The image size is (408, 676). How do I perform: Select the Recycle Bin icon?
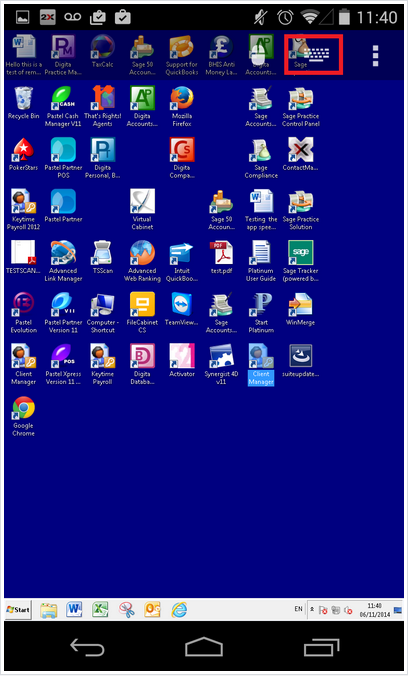coord(23,103)
